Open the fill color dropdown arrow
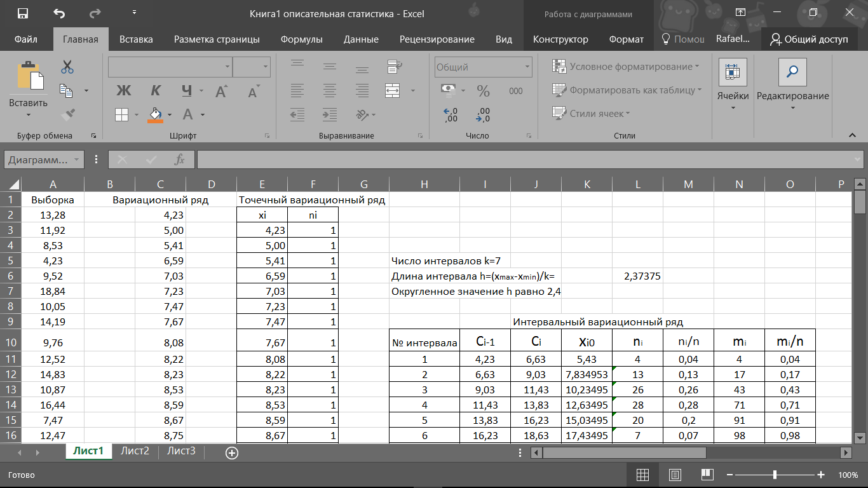868x488 pixels. 170,115
